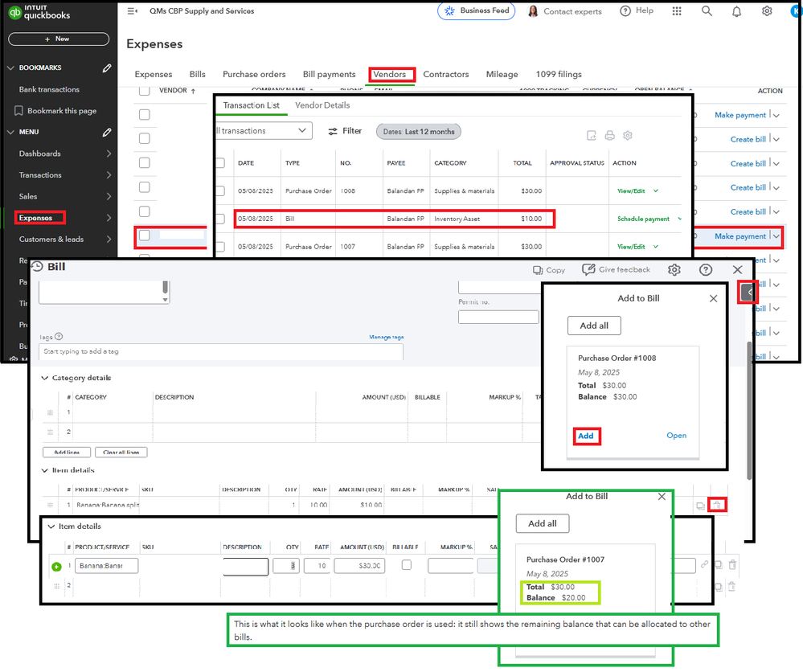Open Transaction List table settings gear
This screenshot has height=672, width=803.
click(x=628, y=135)
